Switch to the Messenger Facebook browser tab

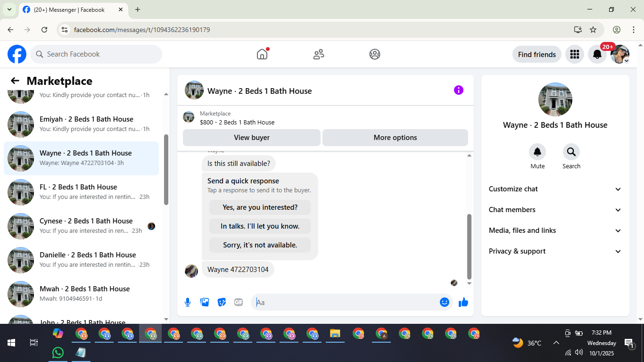click(73, 9)
